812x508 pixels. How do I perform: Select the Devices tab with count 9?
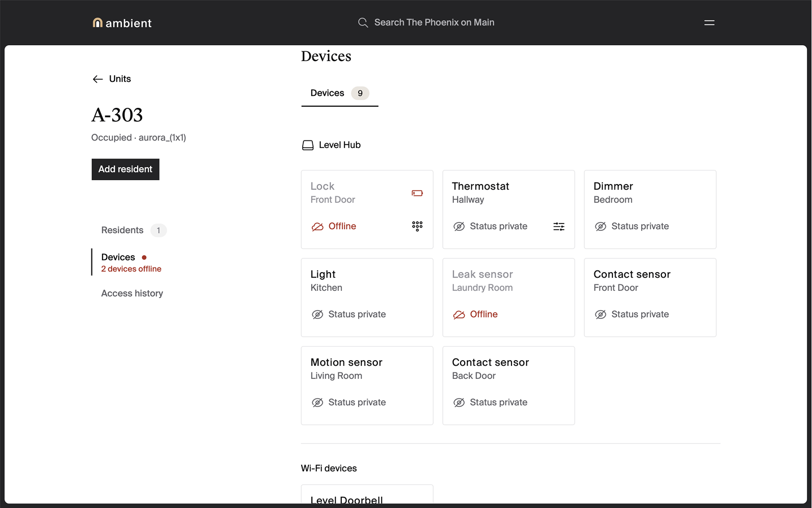point(339,93)
